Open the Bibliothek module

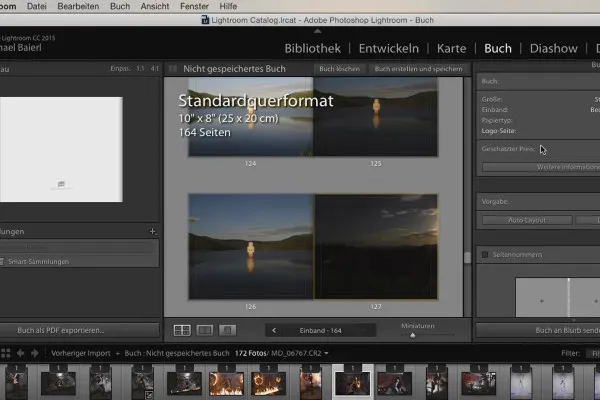tap(312, 48)
